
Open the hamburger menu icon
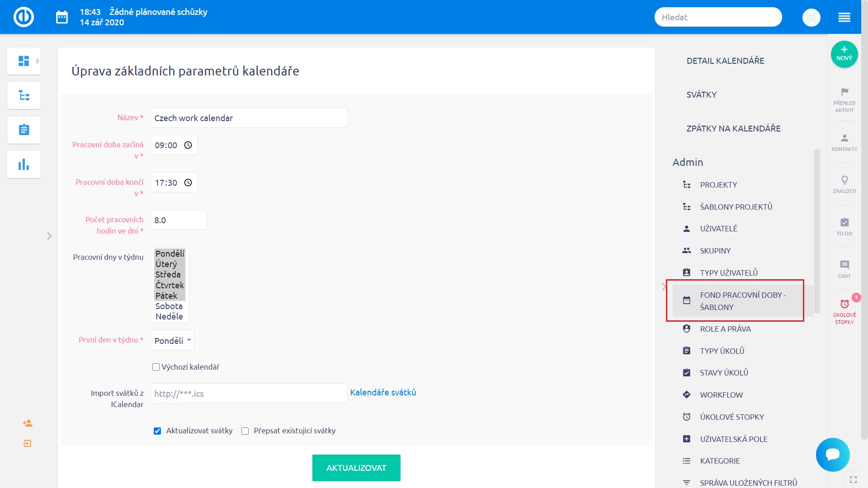(844, 17)
